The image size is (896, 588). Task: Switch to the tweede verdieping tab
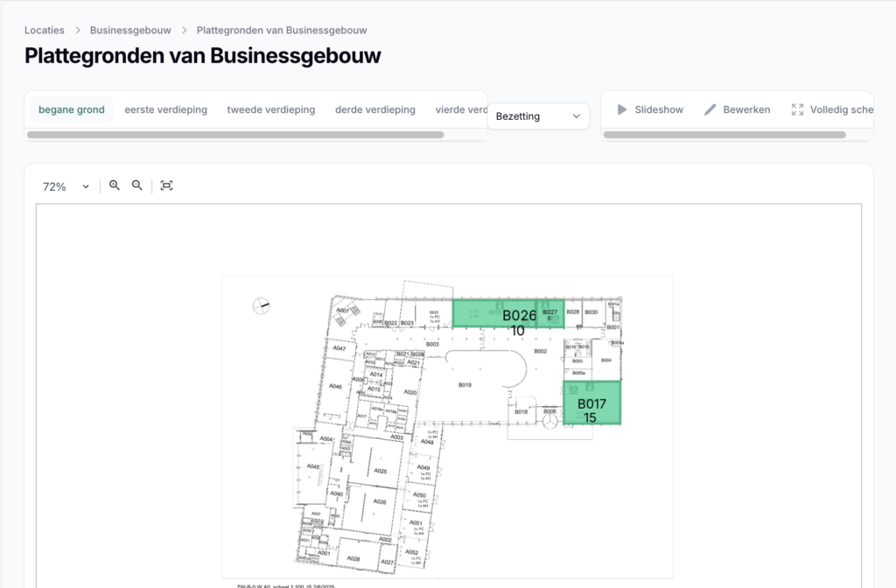(271, 109)
